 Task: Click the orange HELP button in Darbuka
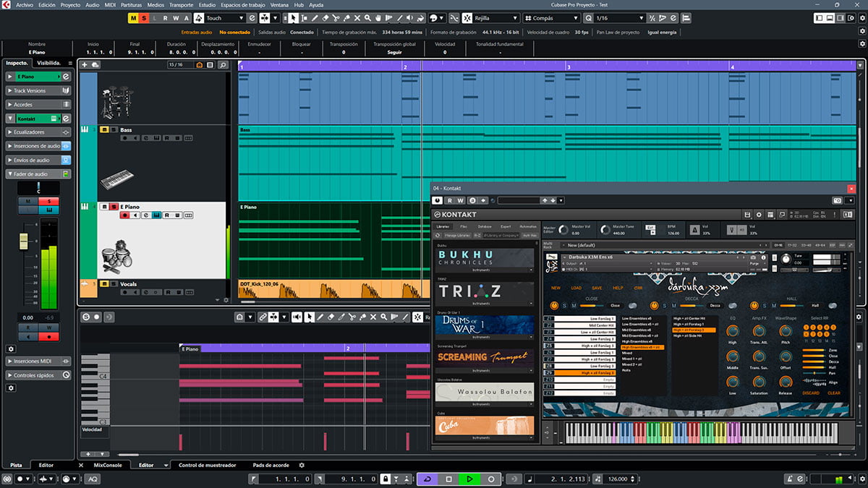click(618, 288)
